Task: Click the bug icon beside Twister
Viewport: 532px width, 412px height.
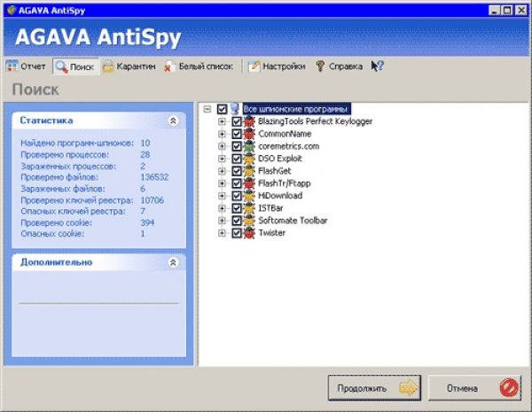Action: [x=249, y=233]
